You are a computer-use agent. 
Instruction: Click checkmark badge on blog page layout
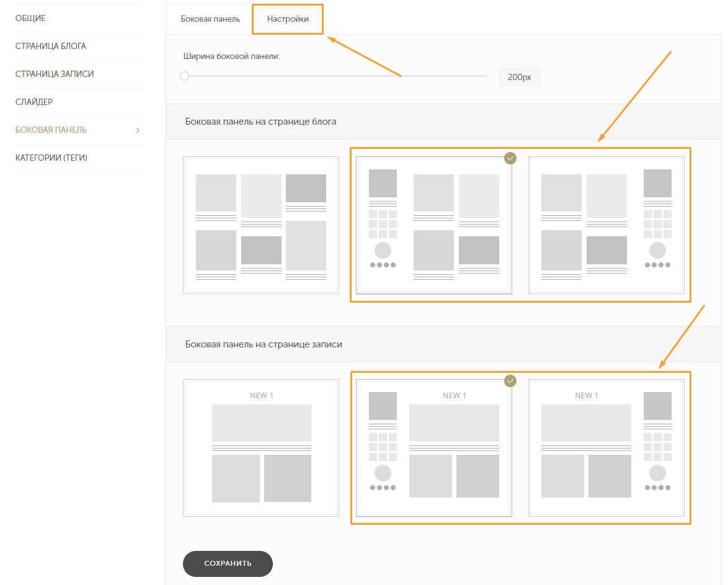tap(510, 158)
